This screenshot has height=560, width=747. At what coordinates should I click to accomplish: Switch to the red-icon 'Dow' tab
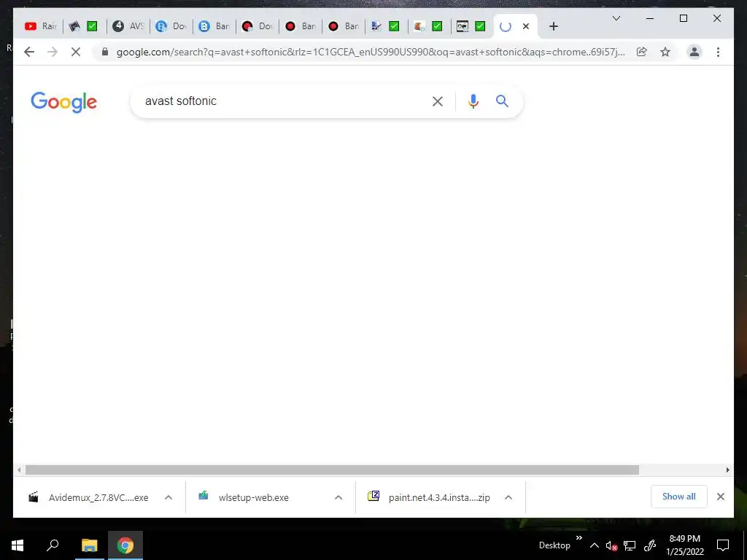pyautogui.click(x=258, y=26)
